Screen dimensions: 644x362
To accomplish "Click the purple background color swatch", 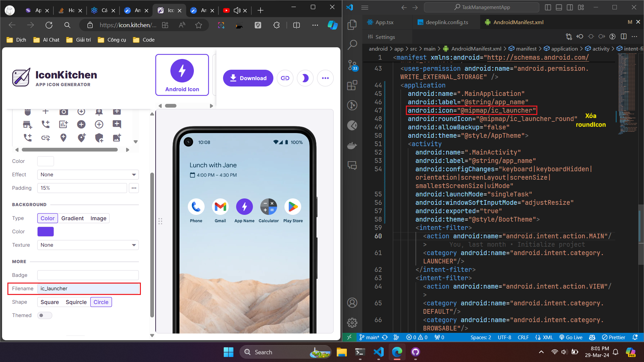I will click(x=46, y=232).
